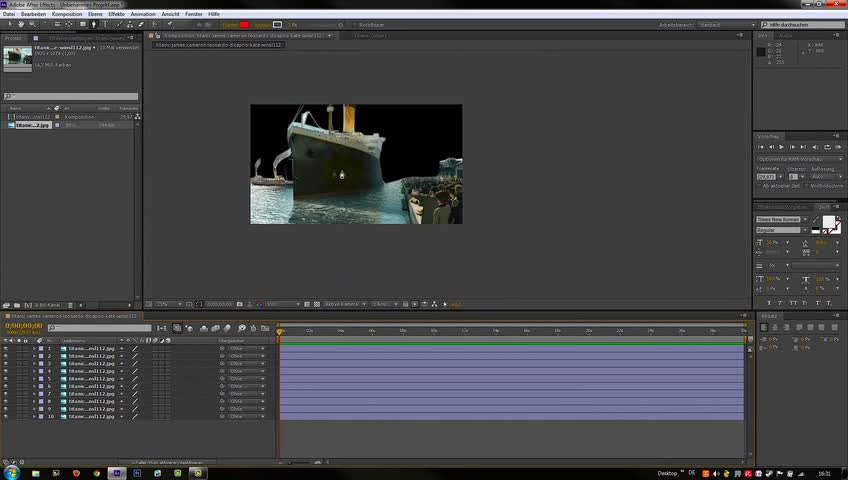Screen dimensions: 848x480
Task: Hide layer 5 using its eye icon
Action: (6, 378)
